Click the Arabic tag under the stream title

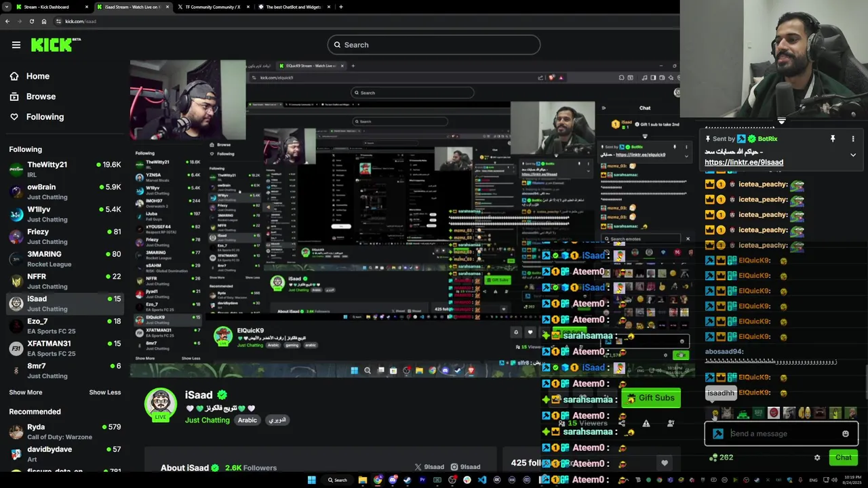coord(248,420)
